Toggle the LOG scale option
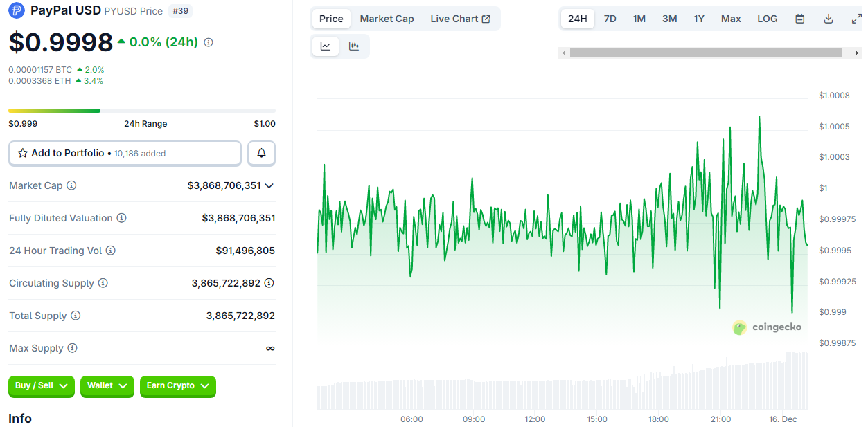868x427 pixels. tap(767, 19)
